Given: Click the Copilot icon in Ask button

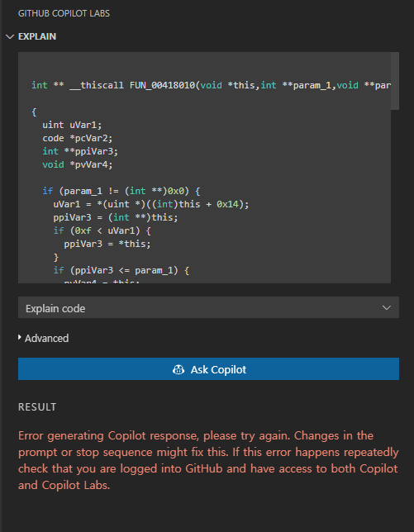Looking at the screenshot, I should [x=178, y=369].
